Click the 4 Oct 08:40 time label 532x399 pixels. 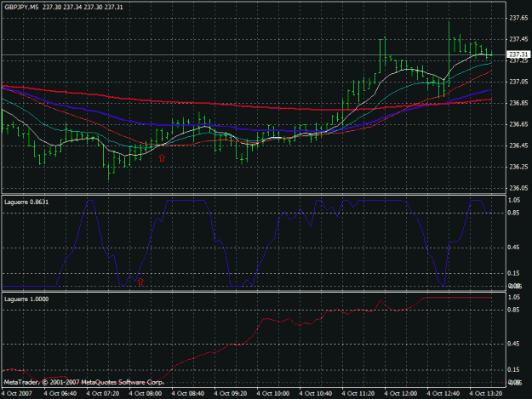click(x=188, y=394)
